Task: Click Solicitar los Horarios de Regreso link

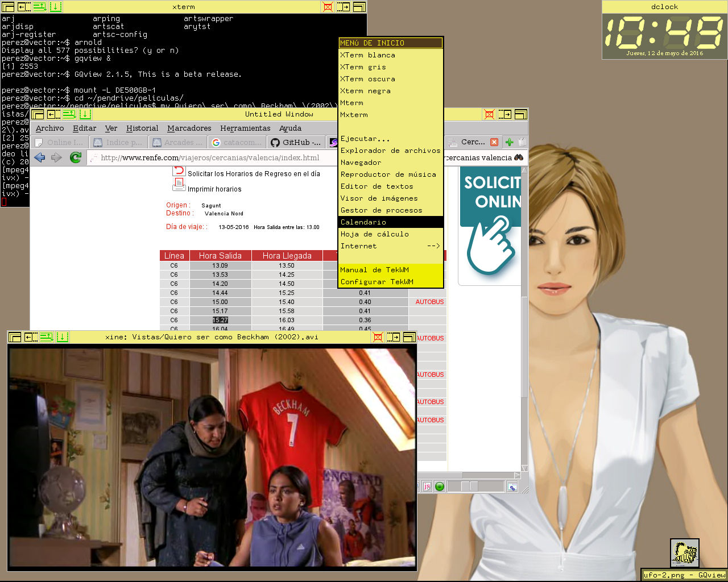Action: pos(254,174)
